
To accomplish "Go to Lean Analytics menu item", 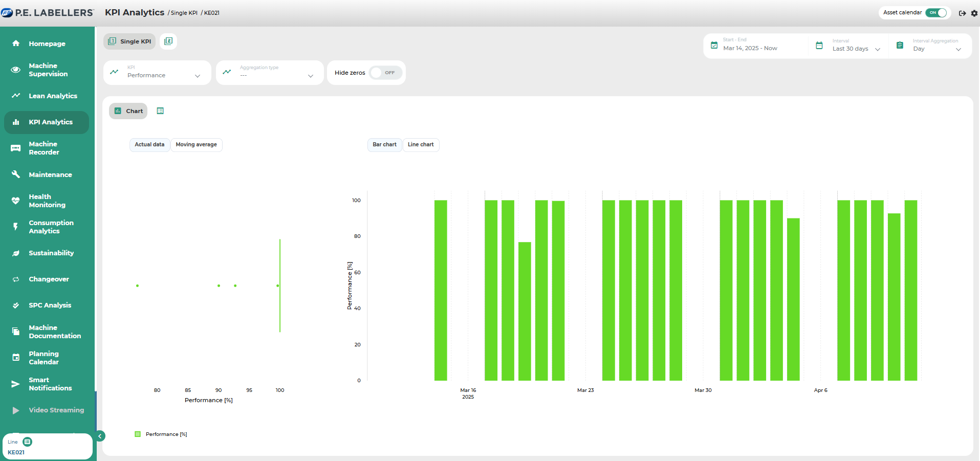I will click(52, 96).
